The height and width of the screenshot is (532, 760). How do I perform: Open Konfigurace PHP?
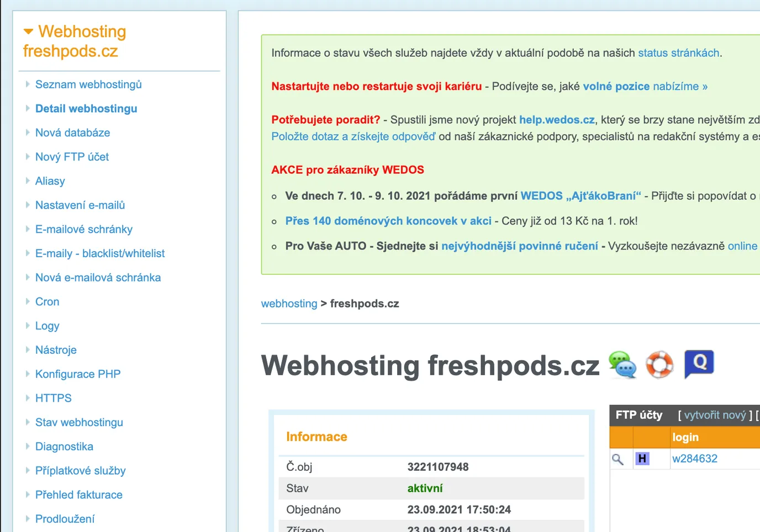[x=78, y=374]
